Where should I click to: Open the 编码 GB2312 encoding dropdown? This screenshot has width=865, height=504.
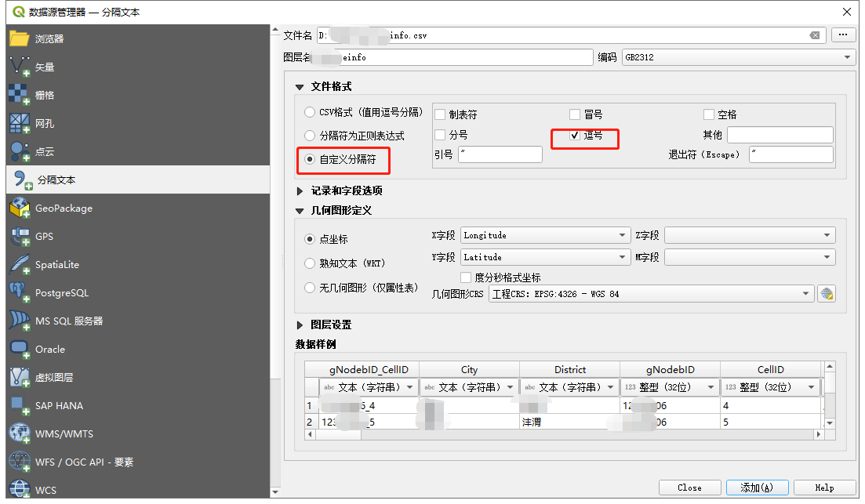click(737, 57)
